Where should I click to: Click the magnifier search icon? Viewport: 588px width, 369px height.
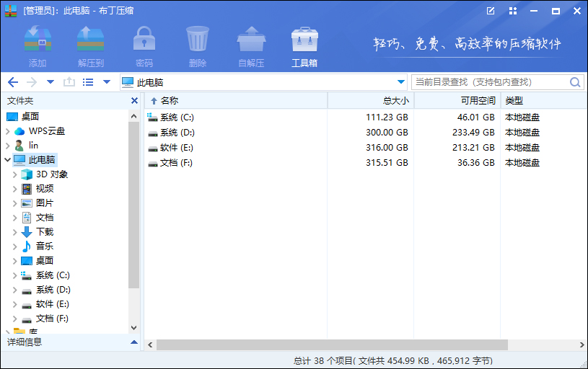pyautogui.click(x=575, y=82)
